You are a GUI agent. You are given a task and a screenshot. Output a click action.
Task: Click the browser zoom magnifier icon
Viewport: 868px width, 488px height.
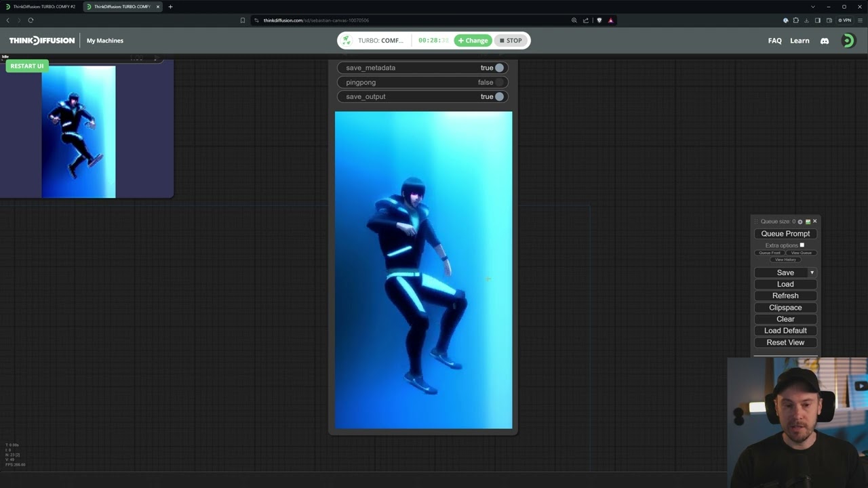574,20
